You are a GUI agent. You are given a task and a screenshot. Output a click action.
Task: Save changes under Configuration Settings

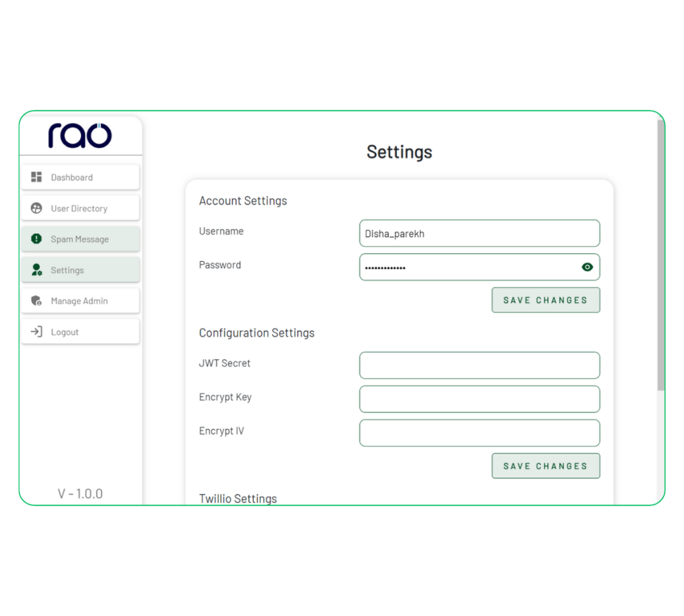545,466
